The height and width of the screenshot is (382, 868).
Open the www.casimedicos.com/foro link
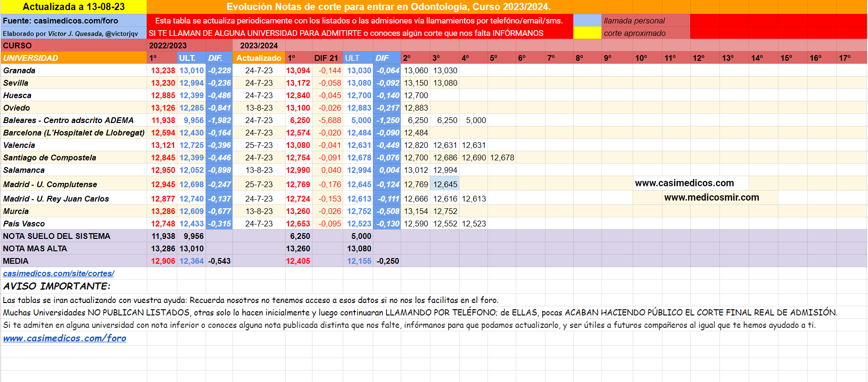(x=65, y=338)
